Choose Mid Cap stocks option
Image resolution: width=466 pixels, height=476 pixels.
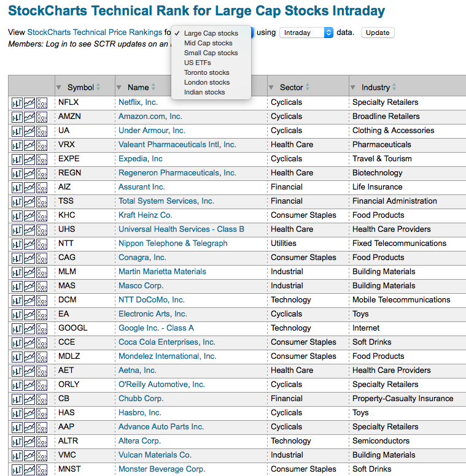pos(211,43)
